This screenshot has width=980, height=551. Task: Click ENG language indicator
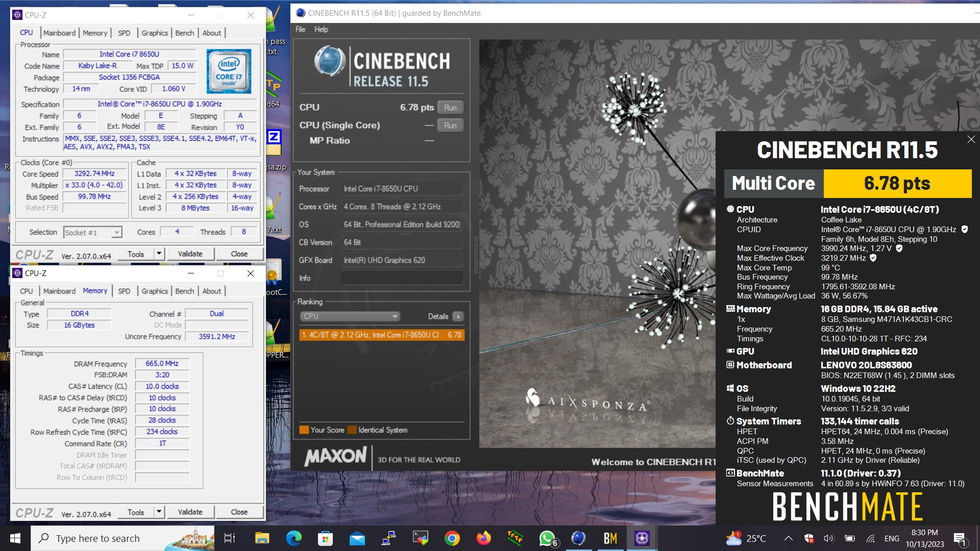892,538
